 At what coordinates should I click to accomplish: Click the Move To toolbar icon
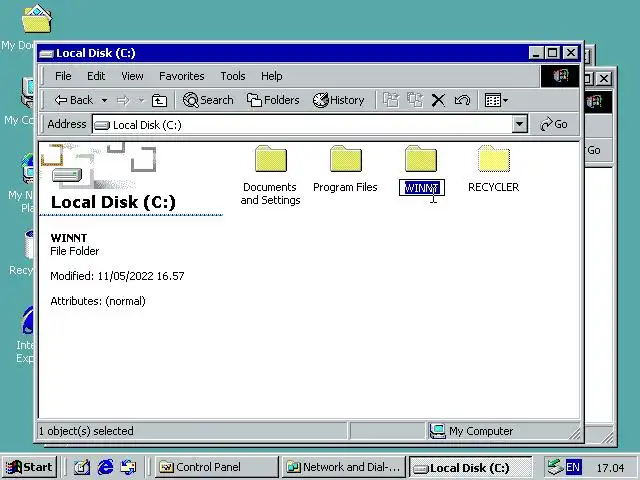click(x=391, y=100)
